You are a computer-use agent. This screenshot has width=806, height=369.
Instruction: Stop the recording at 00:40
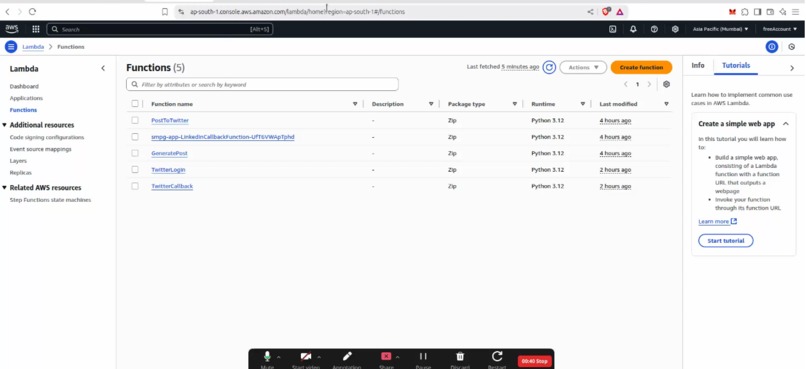tap(535, 361)
